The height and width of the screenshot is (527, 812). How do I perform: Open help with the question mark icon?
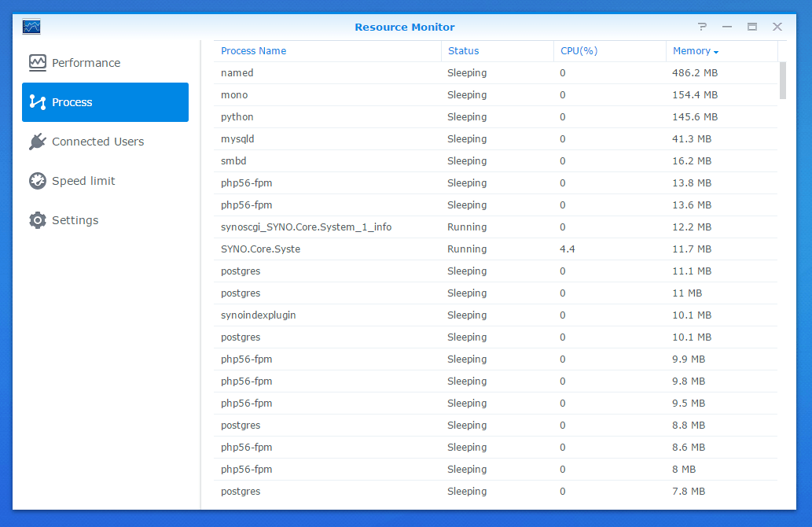(x=702, y=27)
